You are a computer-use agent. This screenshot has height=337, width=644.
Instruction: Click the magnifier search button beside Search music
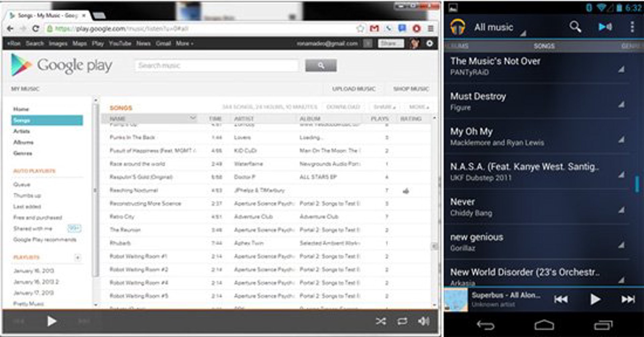321,65
